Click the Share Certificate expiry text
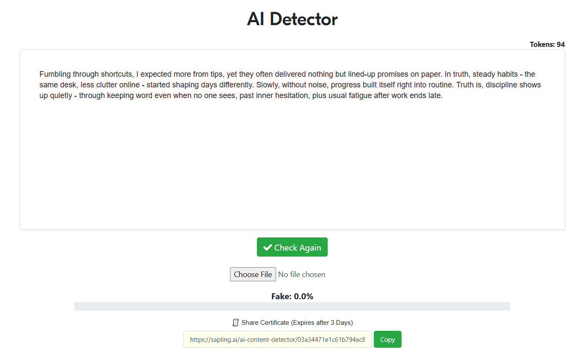The image size is (588, 364). pyautogui.click(x=297, y=323)
